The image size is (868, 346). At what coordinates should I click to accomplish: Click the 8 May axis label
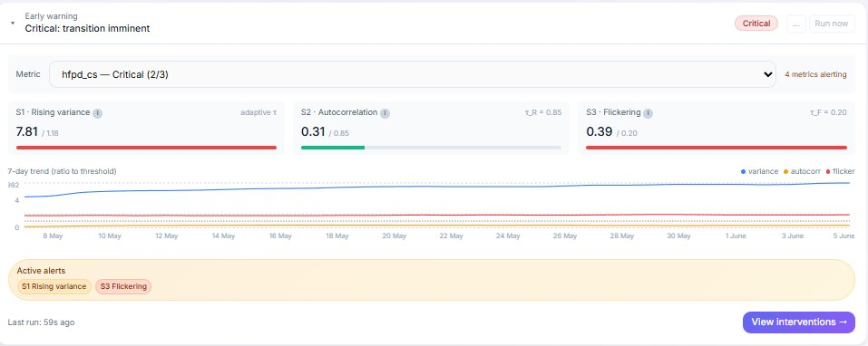click(x=53, y=236)
